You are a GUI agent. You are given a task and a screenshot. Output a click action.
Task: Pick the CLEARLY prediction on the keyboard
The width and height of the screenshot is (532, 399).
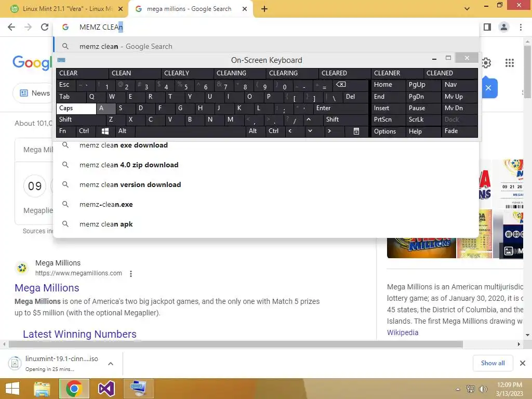coord(187,73)
